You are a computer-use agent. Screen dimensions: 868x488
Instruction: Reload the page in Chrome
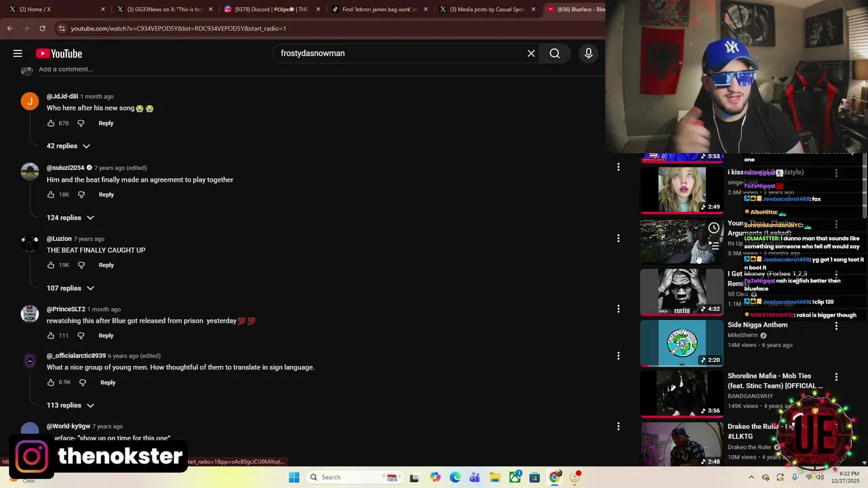click(42, 28)
